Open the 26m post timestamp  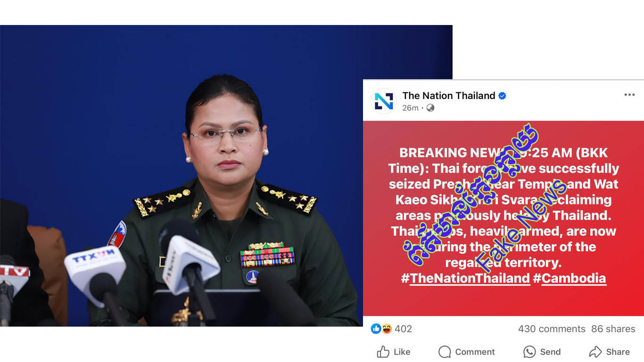point(410,108)
